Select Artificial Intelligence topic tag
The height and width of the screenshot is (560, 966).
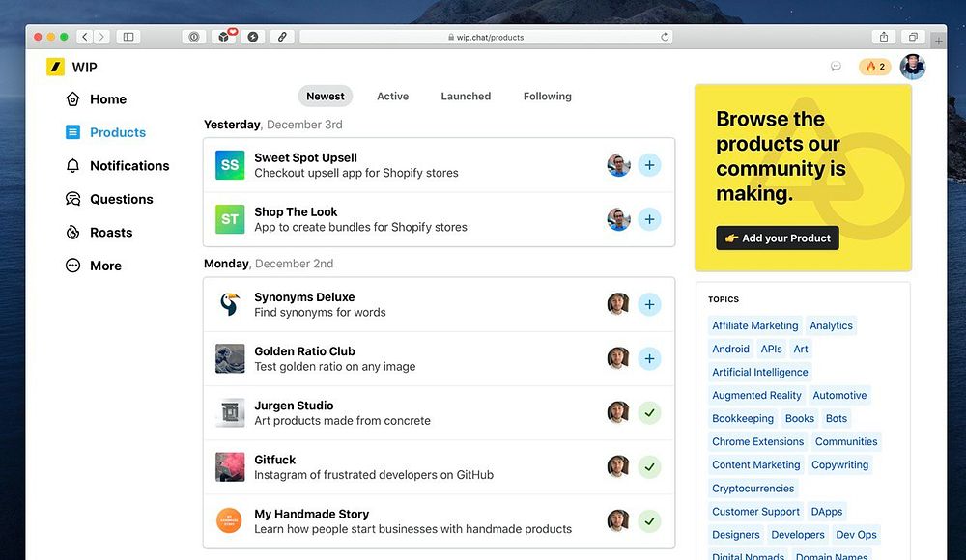click(759, 372)
